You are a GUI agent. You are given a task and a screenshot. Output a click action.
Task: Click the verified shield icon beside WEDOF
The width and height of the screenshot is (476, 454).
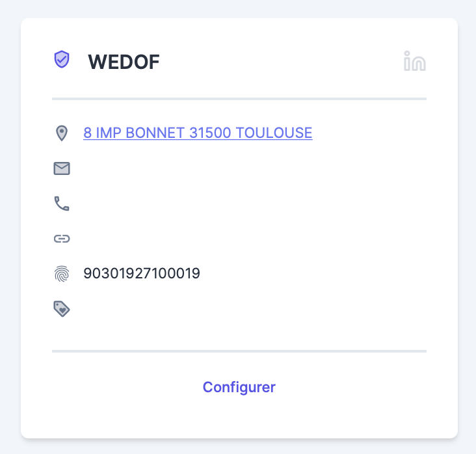pyautogui.click(x=61, y=60)
